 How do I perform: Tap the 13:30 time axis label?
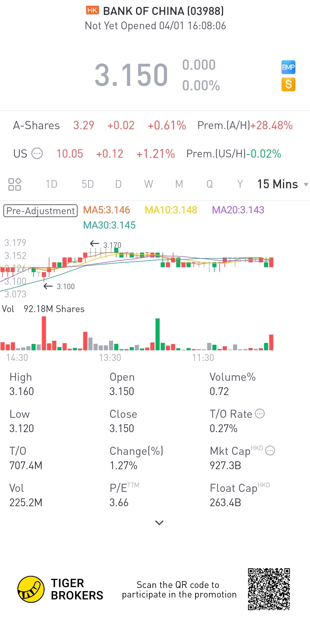110,357
